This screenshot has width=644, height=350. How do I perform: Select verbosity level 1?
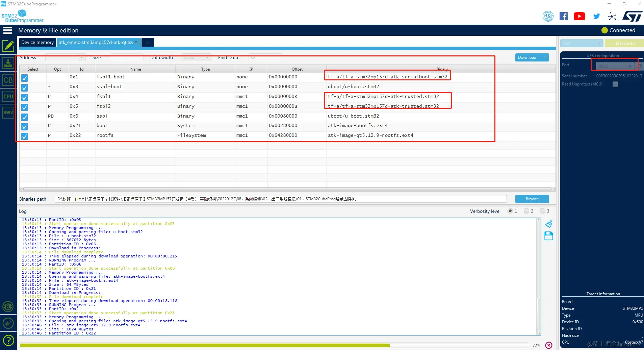click(x=510, y=211)
